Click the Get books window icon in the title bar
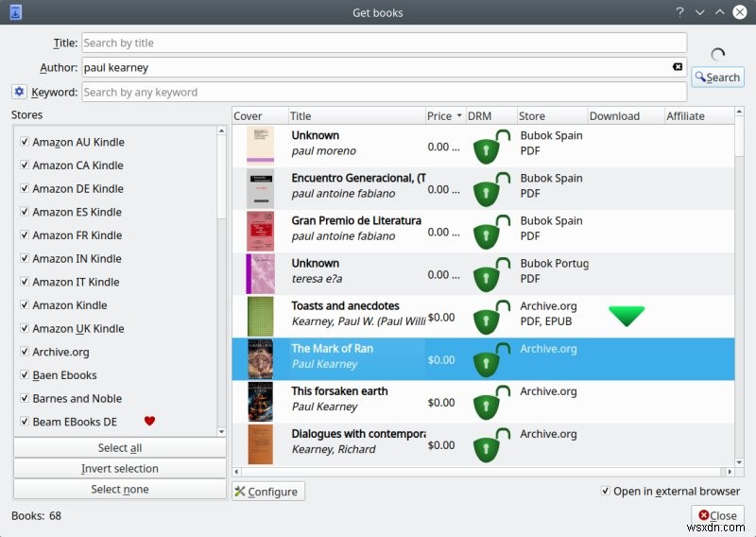Screen dimensions: 756x537 pos(15,12)
